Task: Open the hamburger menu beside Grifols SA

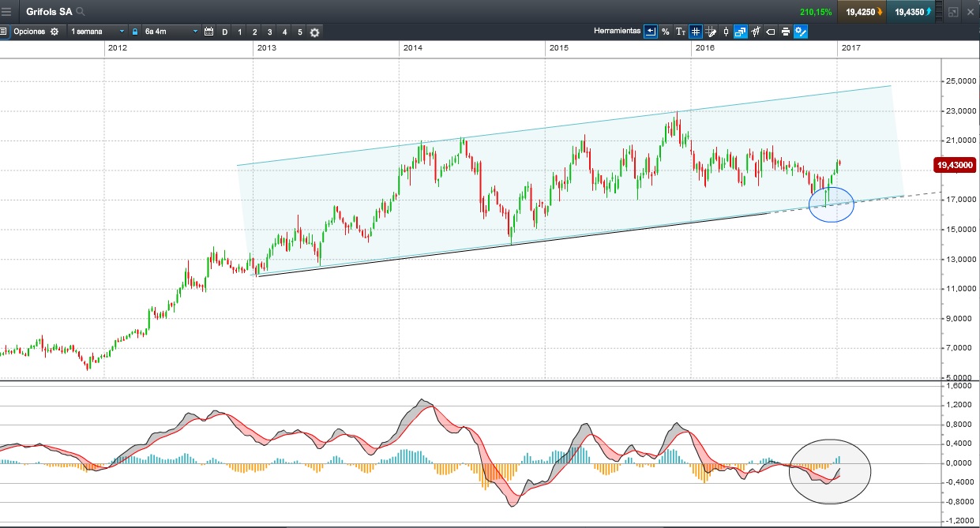Action: (7, 12)
